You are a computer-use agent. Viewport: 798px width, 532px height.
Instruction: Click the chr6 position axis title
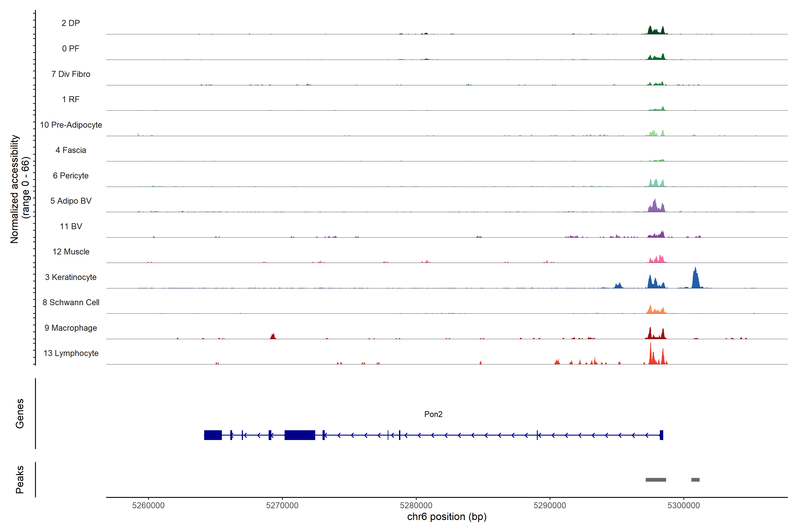446,517
